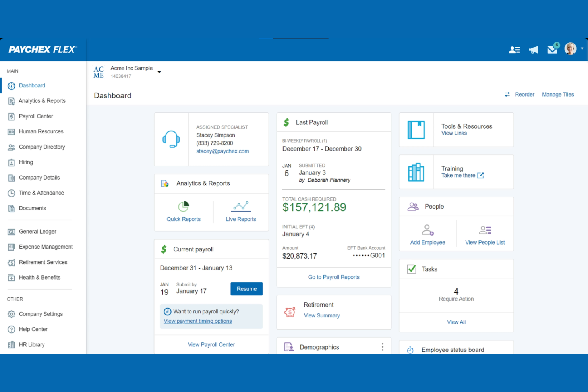This screenshot has height=392, width=588.
Task: Click the announcements megaphone icon
Action: coord(533,49)
